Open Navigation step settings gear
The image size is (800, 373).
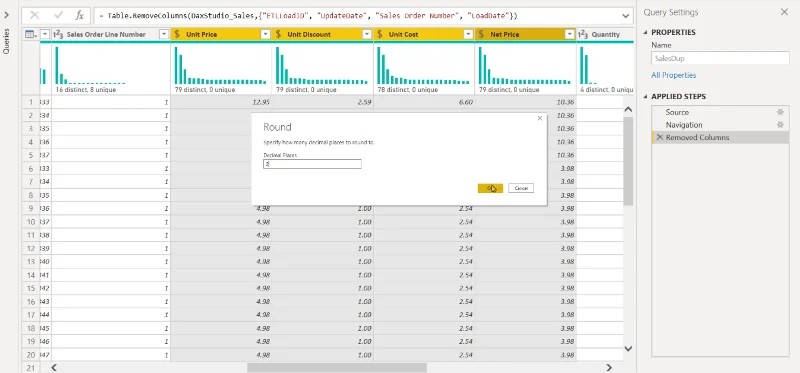click(780, 125)
